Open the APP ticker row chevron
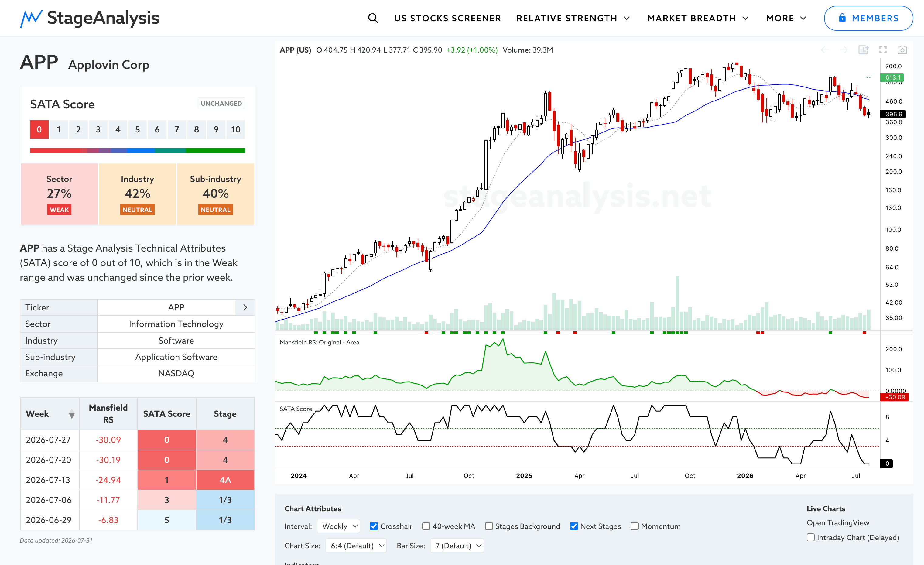This screenshot has height=565, width=924. tap(245, 307)
